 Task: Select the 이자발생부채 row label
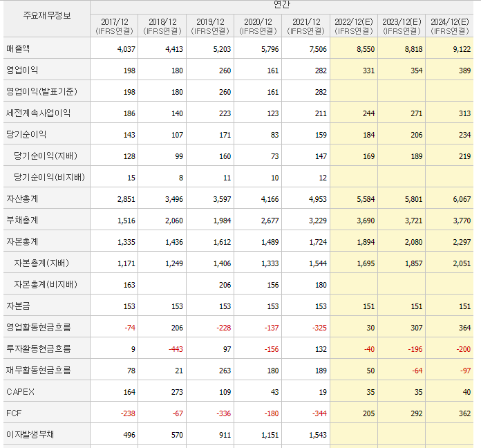click(x=30, y=434)
